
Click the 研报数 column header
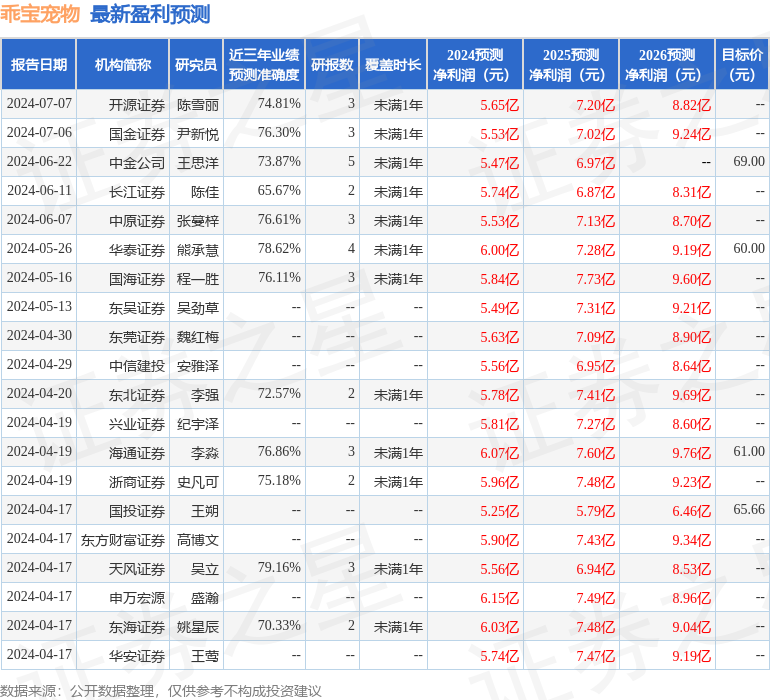[332, 64]
